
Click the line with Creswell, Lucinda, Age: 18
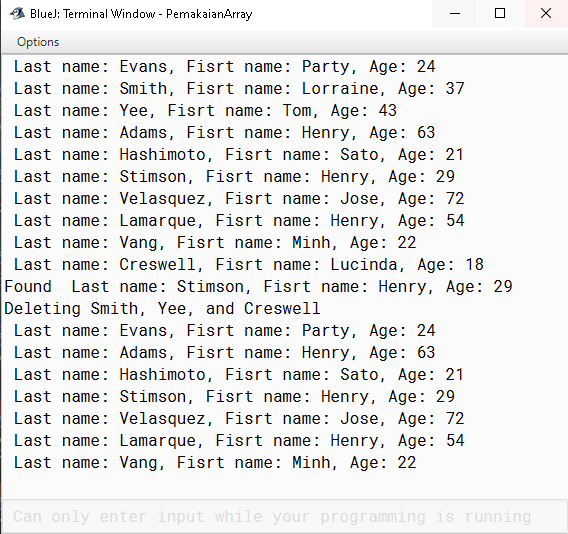click(x=249, y=264)
